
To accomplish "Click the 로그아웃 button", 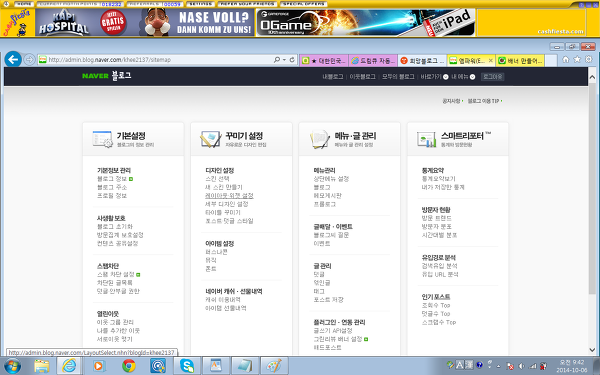I will (492, 77).
